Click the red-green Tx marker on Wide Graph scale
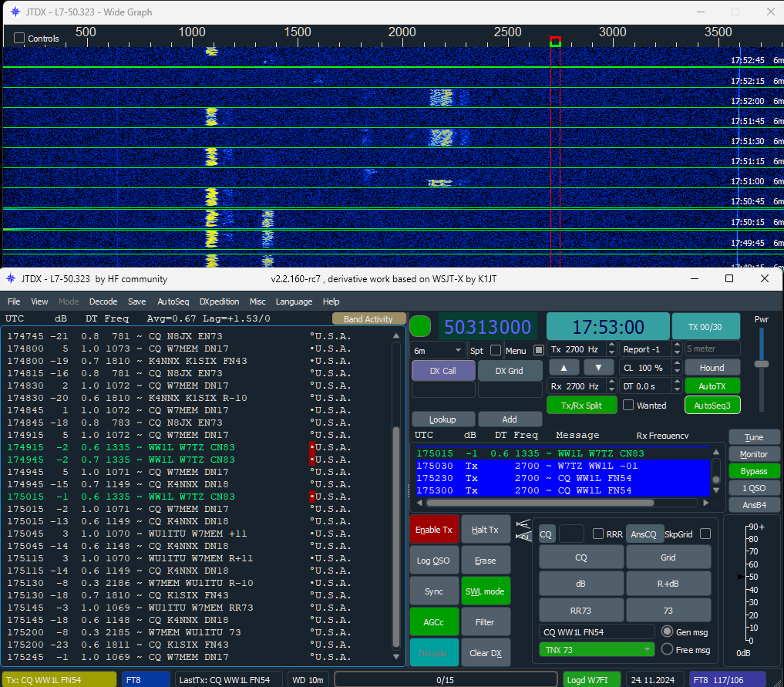 [555, 42]
